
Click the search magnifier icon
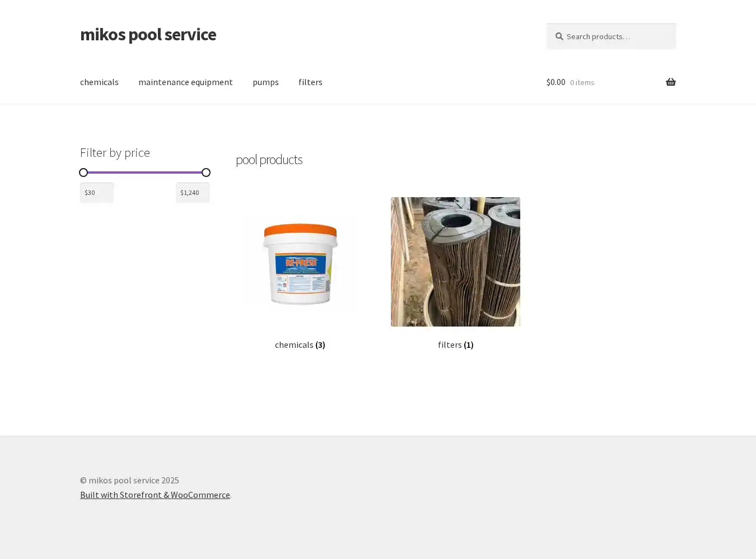tap(559, 36)
